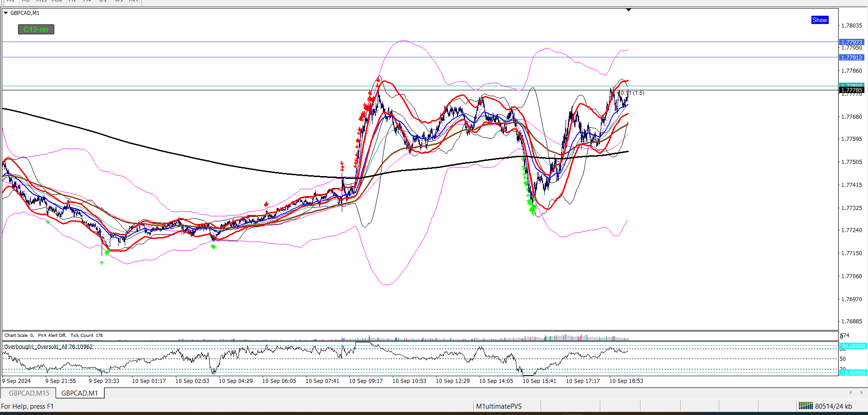Click the red sell arrow near 07:41

click(x=342, y=165)
